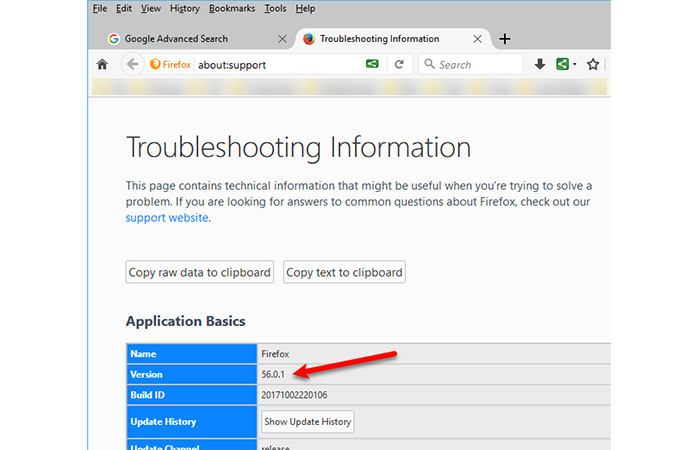The height and width of the screenshot is (450, 700).
Task: Close the Troubleshooting Information tab
Action: (x=477, y=39)
